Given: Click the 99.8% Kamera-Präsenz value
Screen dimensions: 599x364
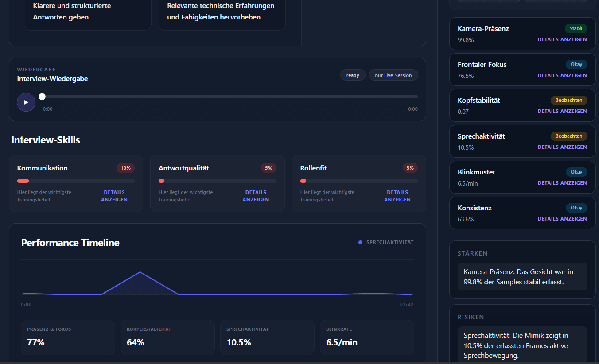Looking at the screenshot, I should [466, 40].
